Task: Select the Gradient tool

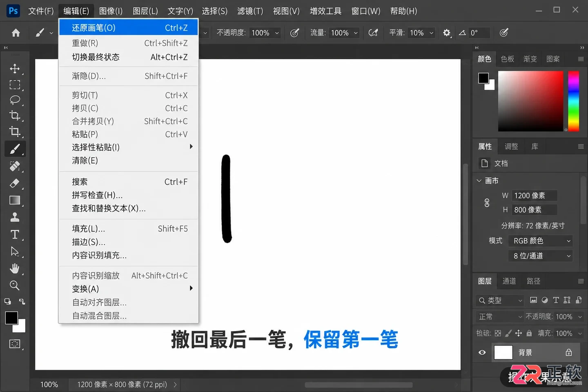Action: tap(15, 200)
